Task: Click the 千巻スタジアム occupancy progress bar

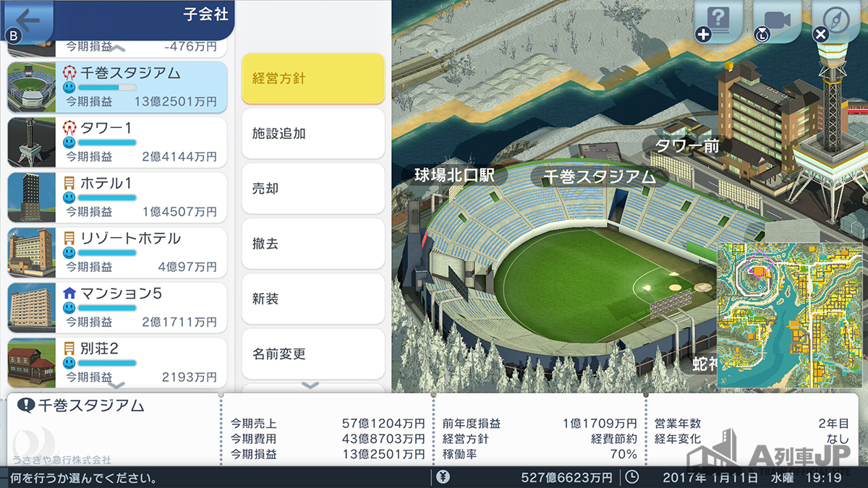Action: [107, 87]
